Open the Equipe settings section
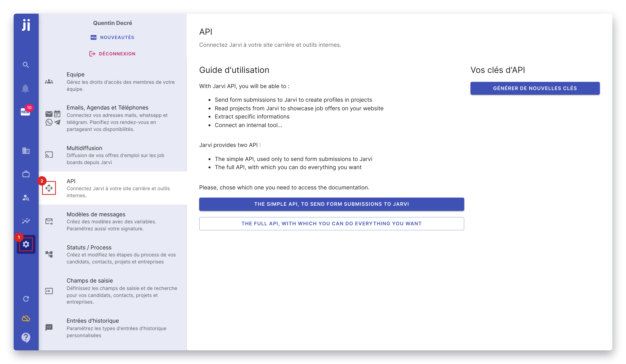626x364 pixels. (112, 81)
